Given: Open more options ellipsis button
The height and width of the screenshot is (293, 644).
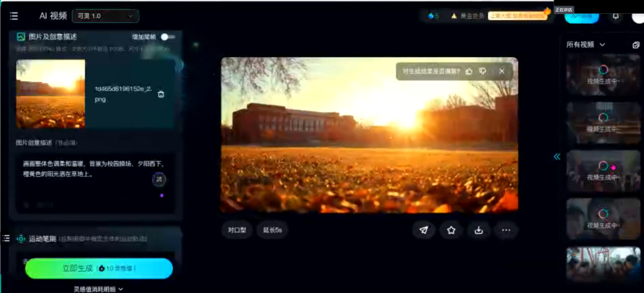Looking at the screenshot, I should [x=506, y=230].
